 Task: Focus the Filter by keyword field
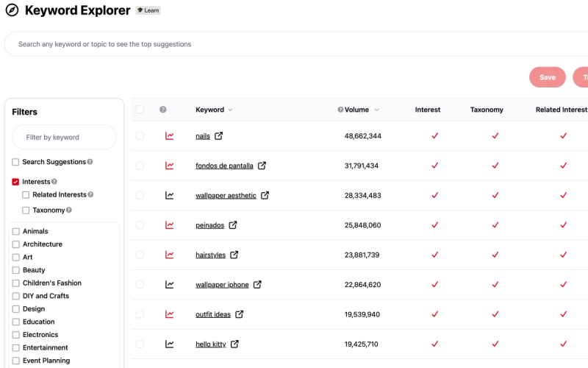pos(64,138)
